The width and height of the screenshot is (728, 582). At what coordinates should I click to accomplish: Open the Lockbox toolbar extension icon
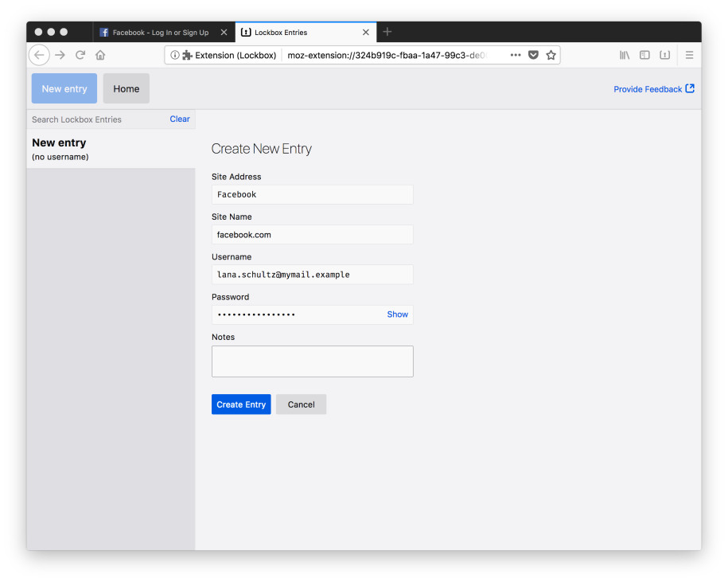point(665,55)
